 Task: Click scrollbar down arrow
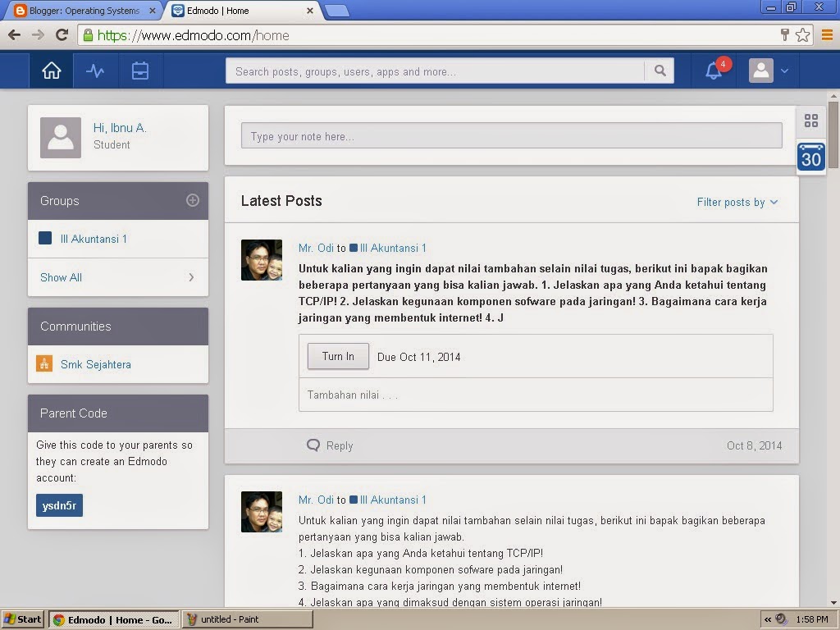(x=833, y=602)
